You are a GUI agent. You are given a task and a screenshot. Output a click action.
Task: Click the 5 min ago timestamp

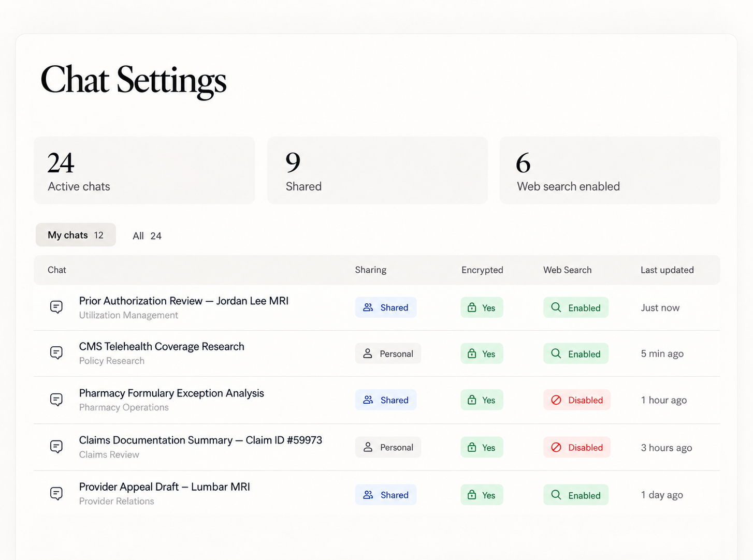click(662, 353)
